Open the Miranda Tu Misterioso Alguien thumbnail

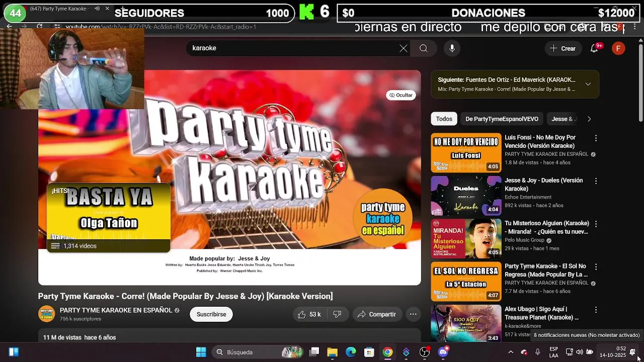click(466, 238)
